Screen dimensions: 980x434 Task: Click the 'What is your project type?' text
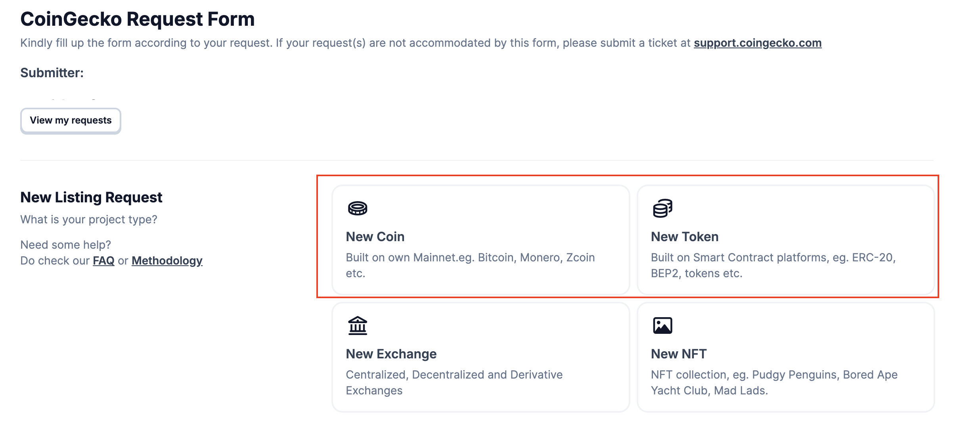click(89, 219)
